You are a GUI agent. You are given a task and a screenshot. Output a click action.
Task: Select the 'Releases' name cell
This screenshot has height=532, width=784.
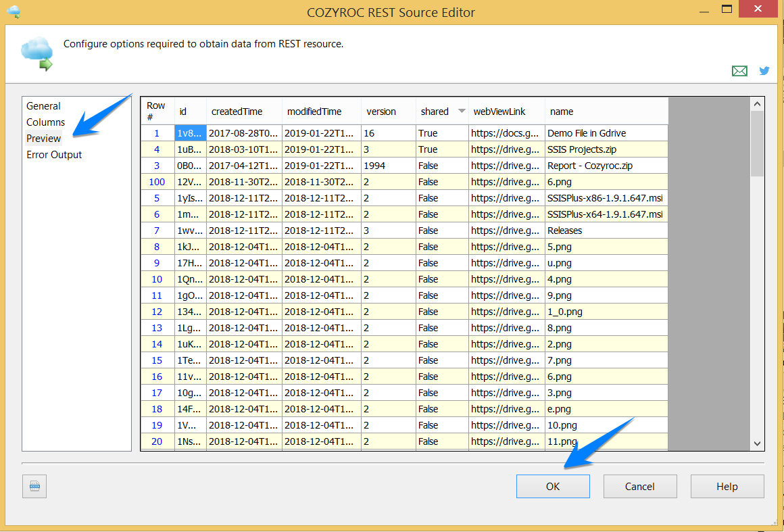606,231
